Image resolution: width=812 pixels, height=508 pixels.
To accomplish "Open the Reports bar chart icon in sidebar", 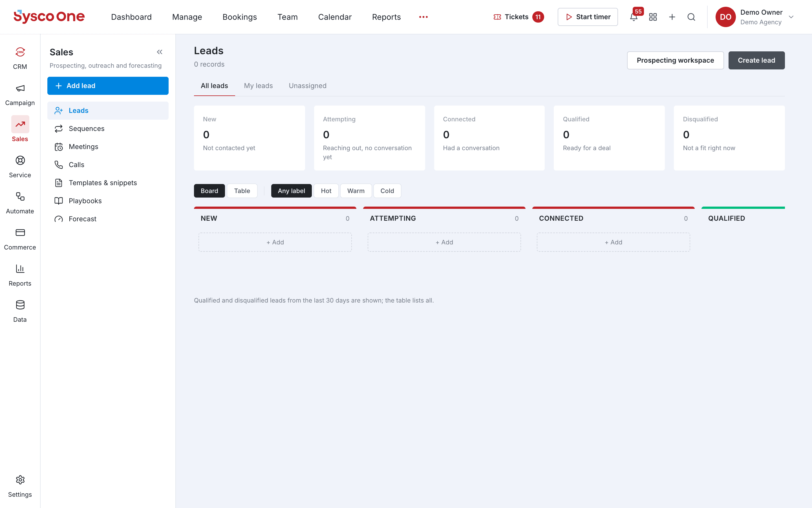I will pos(20,269).
